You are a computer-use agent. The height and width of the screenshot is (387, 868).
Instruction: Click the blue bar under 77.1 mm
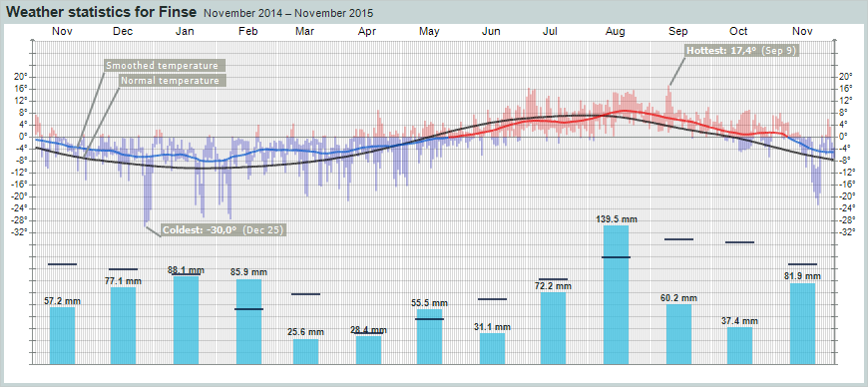123,325
